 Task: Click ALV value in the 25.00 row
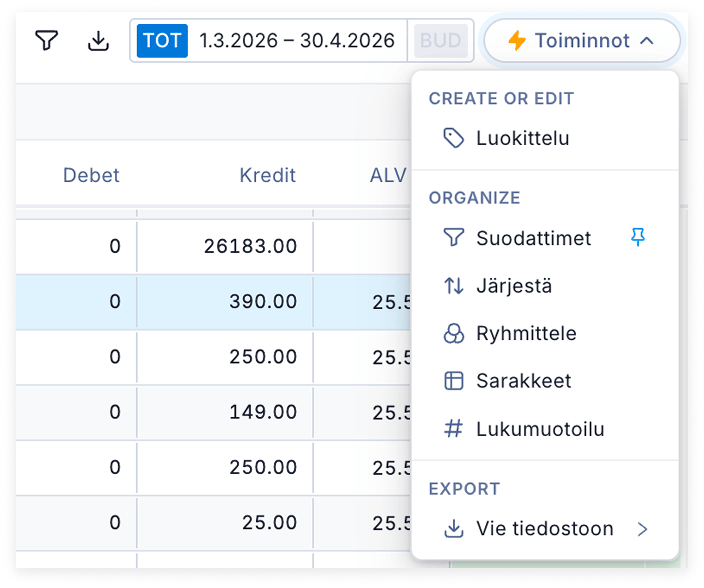pyautogui.click(x=362, y=523)
